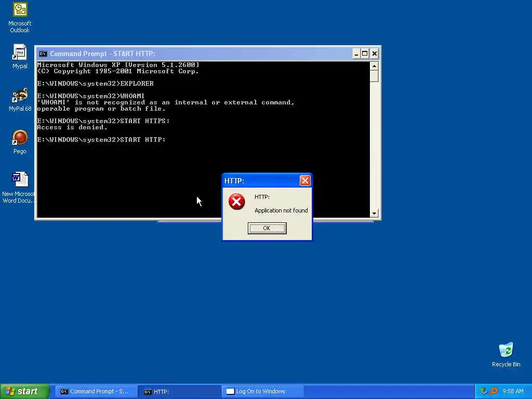Click the Command Prompt title bar icon

coord(43,54)
